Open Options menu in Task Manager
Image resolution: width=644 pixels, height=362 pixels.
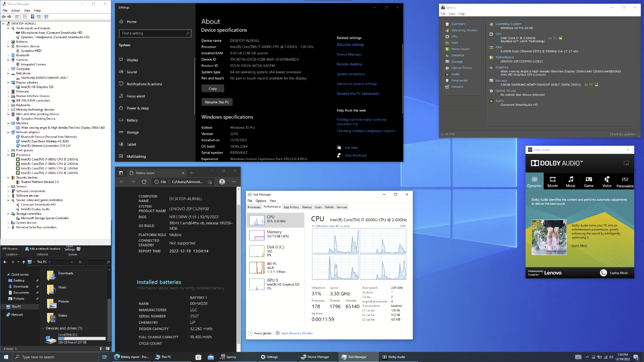click(261, 201)
